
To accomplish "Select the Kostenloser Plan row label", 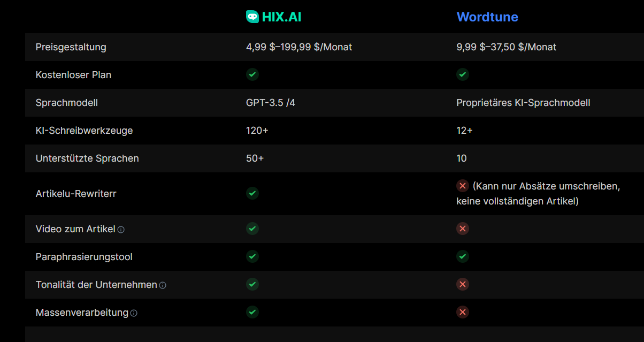I will coord(73,75).
